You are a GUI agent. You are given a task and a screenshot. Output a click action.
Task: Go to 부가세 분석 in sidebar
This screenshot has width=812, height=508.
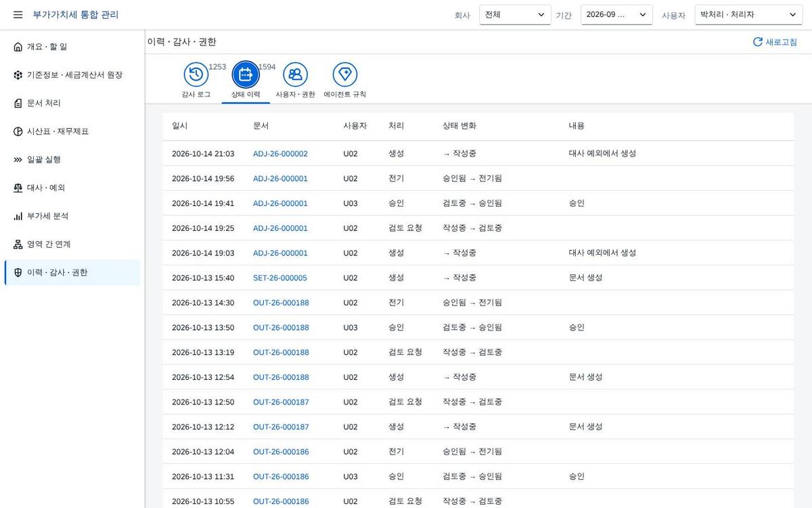pos(72,216)
